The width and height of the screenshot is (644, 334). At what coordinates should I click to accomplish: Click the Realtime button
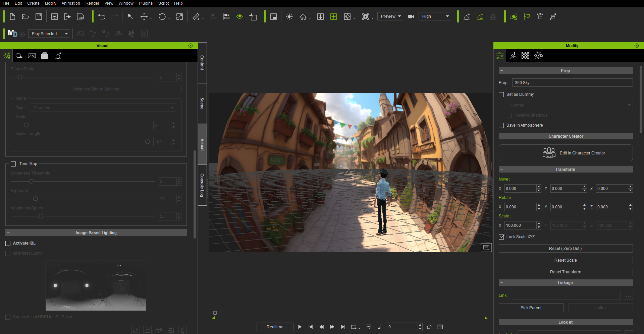[x=275, y=327]
